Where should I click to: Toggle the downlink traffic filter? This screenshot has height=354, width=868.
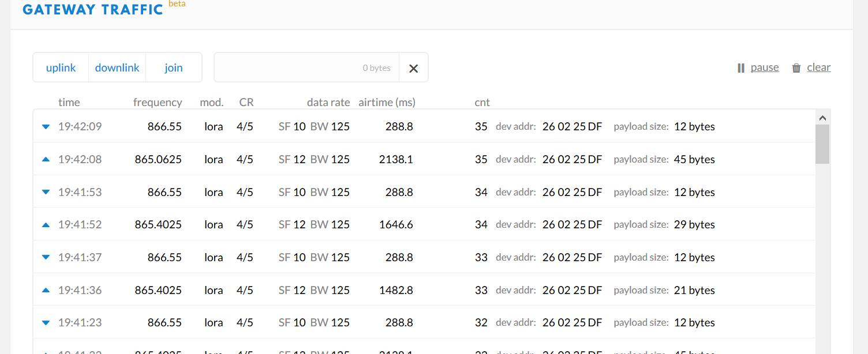pyautogui.click(x=117, y=67)
